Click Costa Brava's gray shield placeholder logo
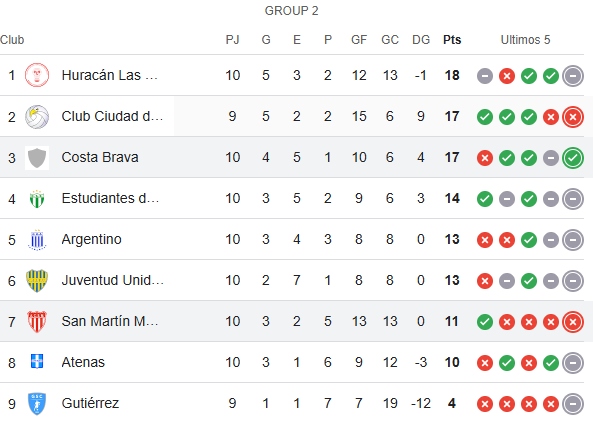 [x=37, y=158]
